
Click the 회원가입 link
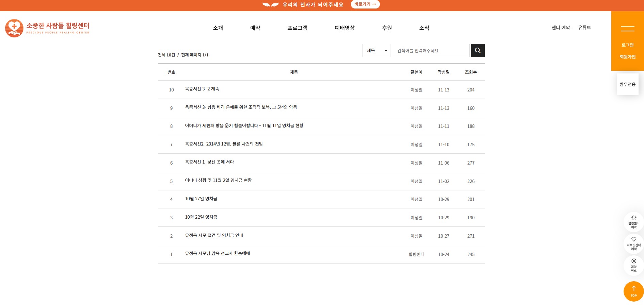point(627,57)
